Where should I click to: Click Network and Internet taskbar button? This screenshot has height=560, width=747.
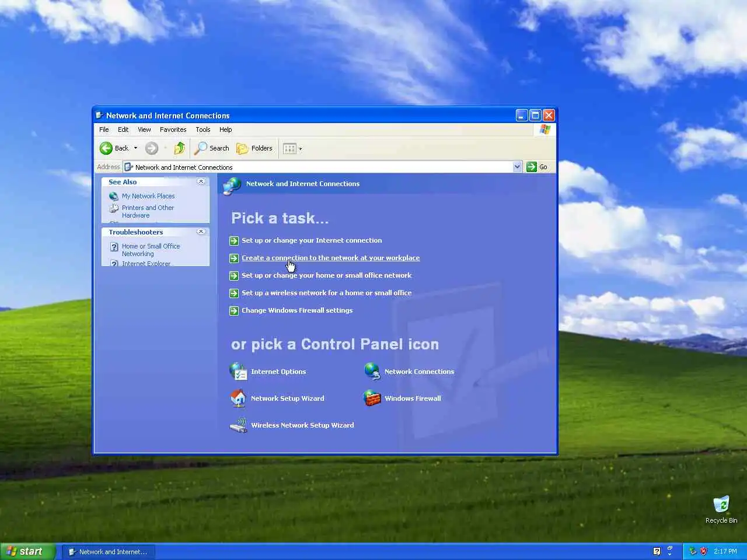(x=109, y=552)
